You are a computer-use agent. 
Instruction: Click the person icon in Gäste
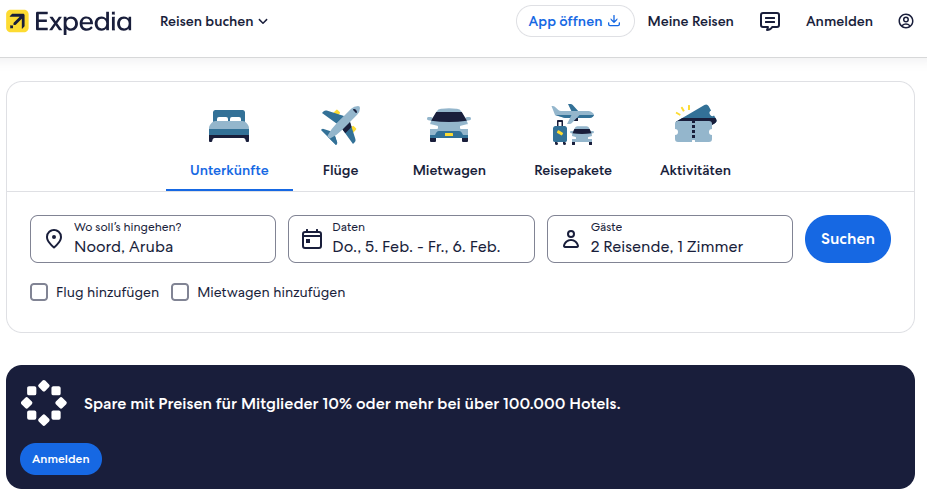[x=571, y=239]
